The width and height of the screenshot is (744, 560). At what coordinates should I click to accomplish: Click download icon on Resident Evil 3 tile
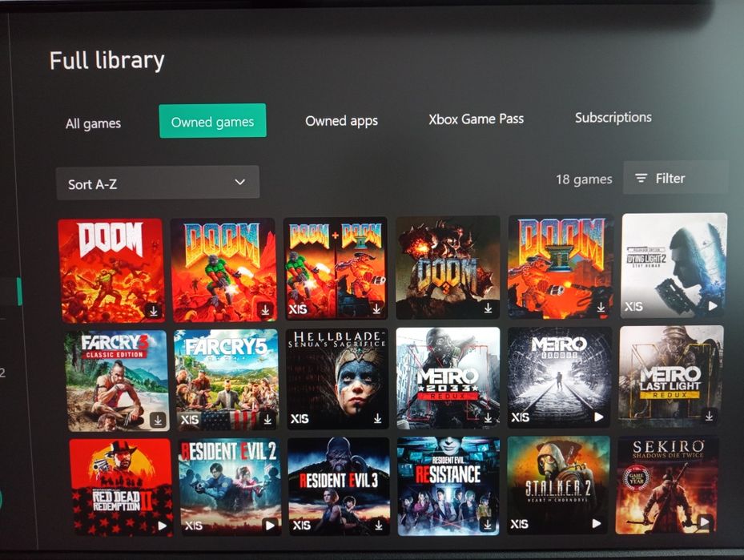point(379,526)
